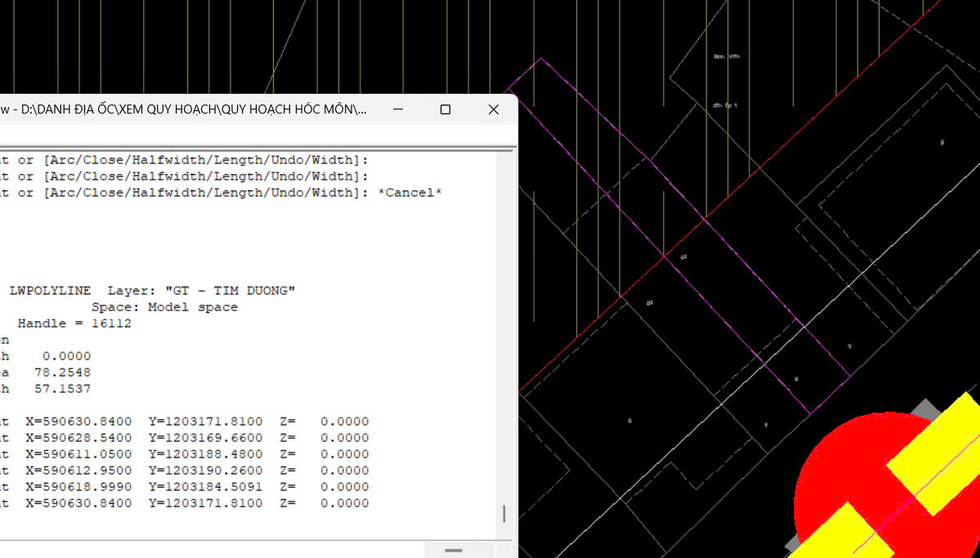This screenshot has height=558, width=980.
Task: Maximize the text window
Action: (445, 110)
